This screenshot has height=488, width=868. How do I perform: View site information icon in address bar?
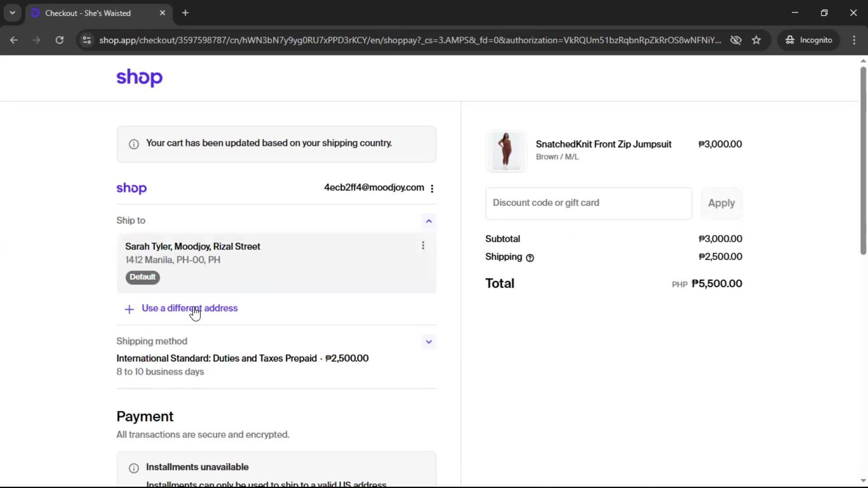coord(87,40)
